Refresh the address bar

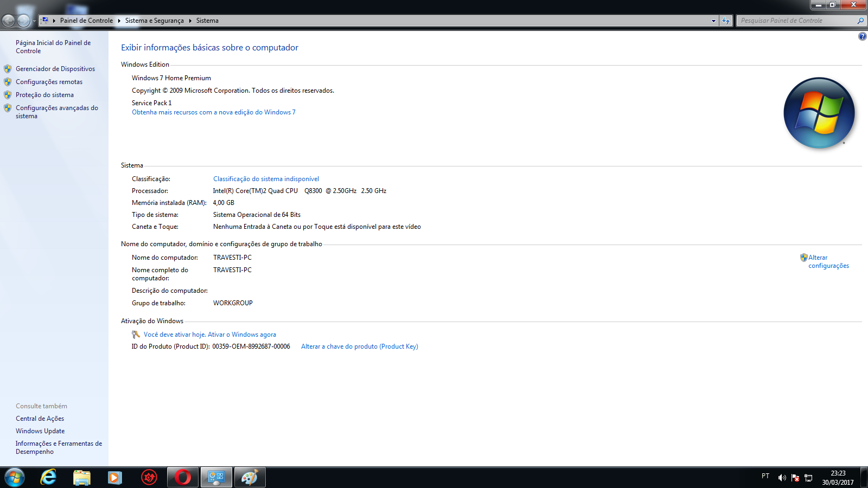pyautogui.click(x=726, y=21)
